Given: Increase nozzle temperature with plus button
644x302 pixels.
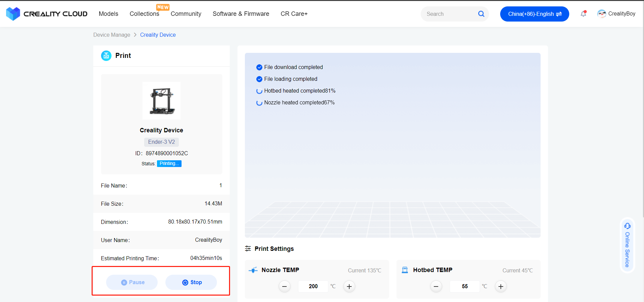Looking at the screenshot, I should click(349, 287).
